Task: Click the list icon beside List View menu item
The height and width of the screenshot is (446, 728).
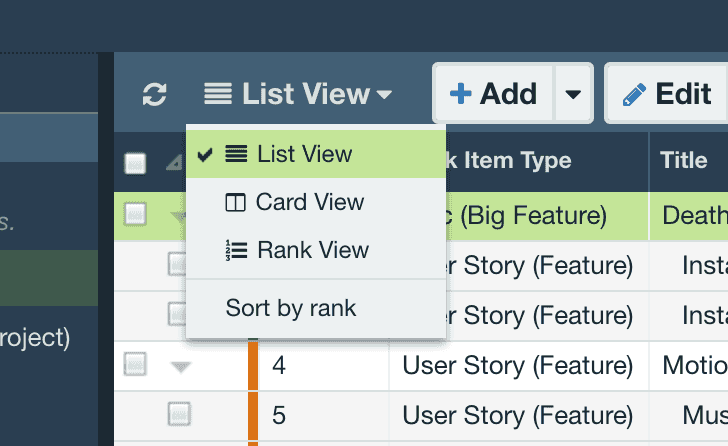Action: [x=236, y=154]
